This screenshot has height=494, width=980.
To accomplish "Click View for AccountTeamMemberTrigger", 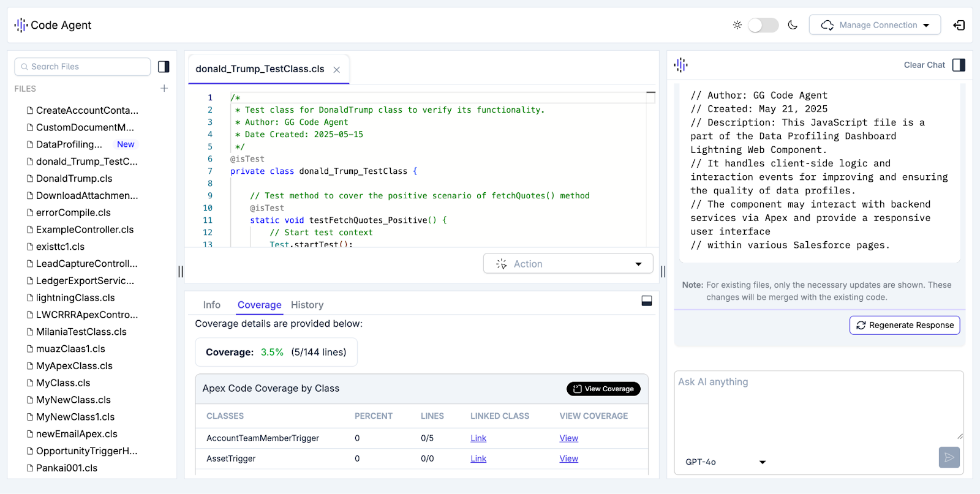I will click(x=569, y=438).
